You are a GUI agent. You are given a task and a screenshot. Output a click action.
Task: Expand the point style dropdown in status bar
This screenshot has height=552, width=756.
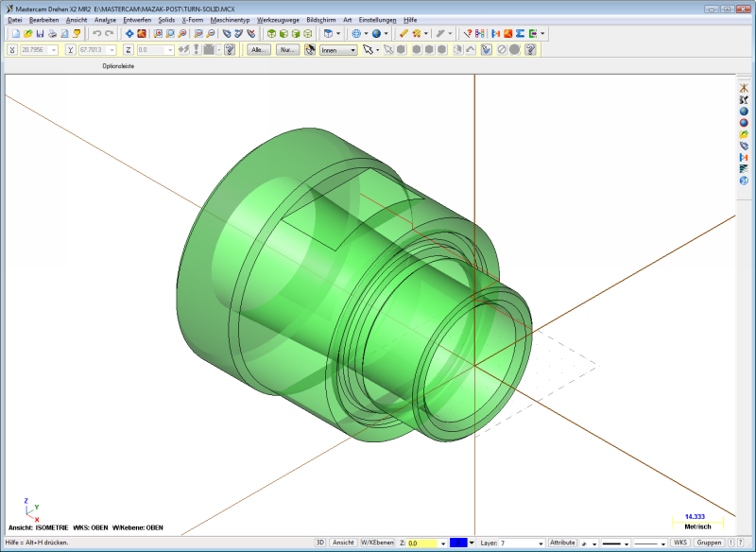pos(594,543)
